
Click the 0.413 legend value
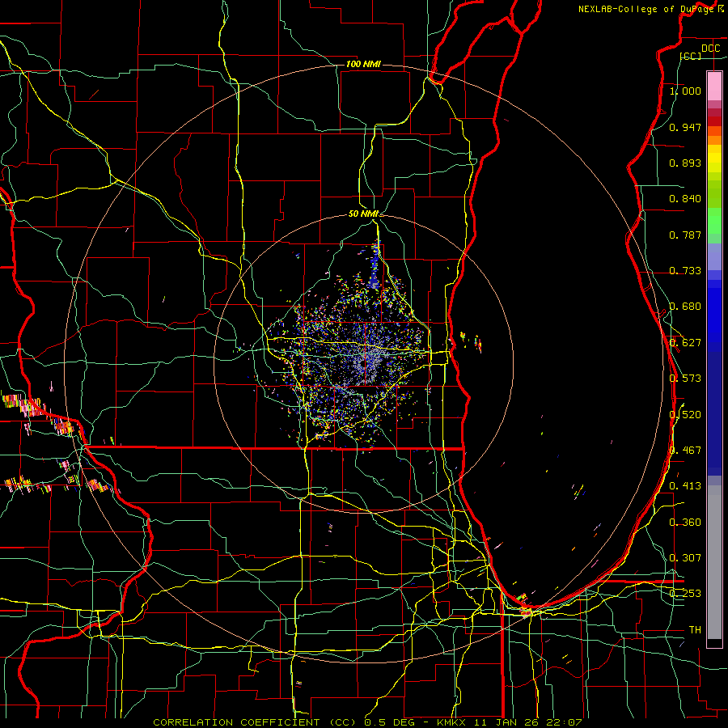(685, 486)
